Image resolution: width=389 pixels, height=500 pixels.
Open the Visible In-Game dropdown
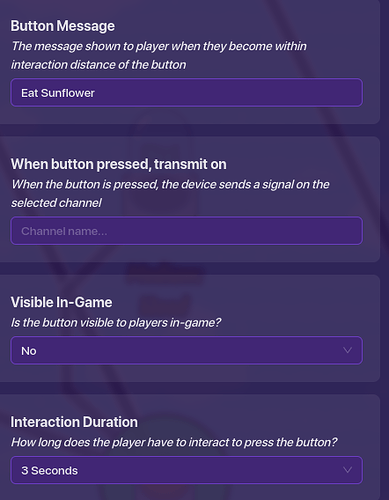[x=186, y=351]
